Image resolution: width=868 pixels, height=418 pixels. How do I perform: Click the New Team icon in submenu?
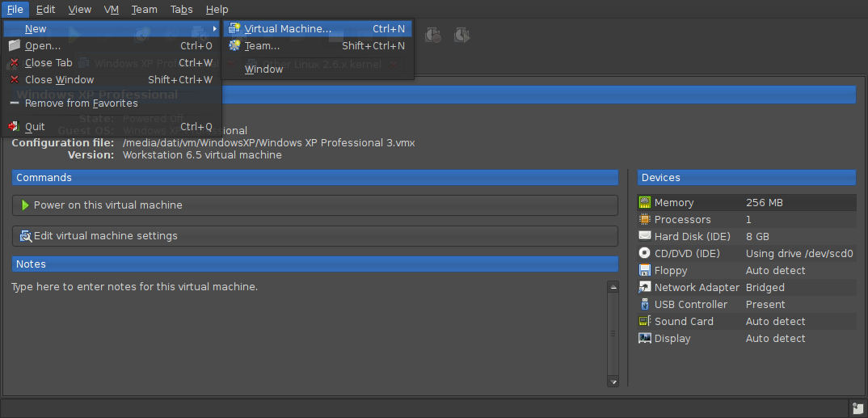tap(234, 46)
